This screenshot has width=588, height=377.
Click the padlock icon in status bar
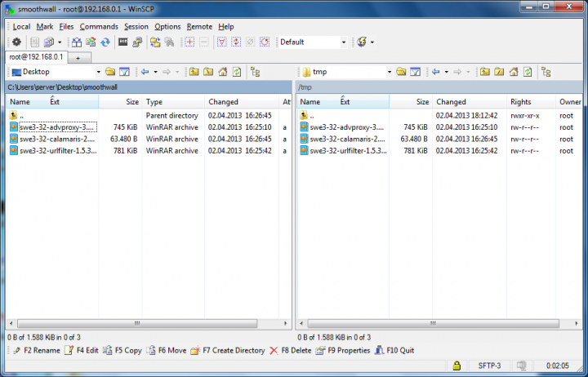click(457, 365)
